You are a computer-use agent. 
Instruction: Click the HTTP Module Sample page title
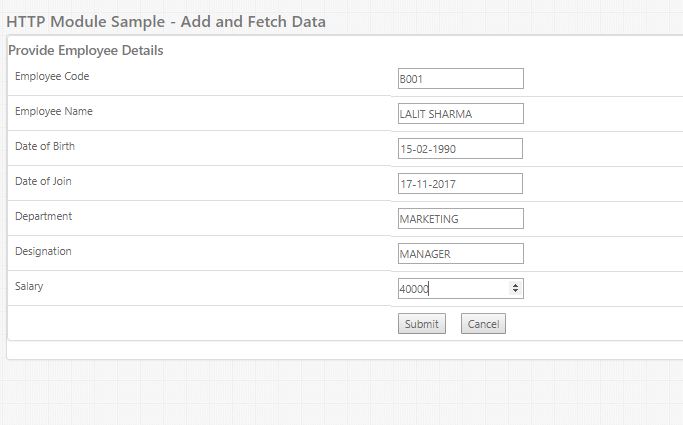(165, 20)
